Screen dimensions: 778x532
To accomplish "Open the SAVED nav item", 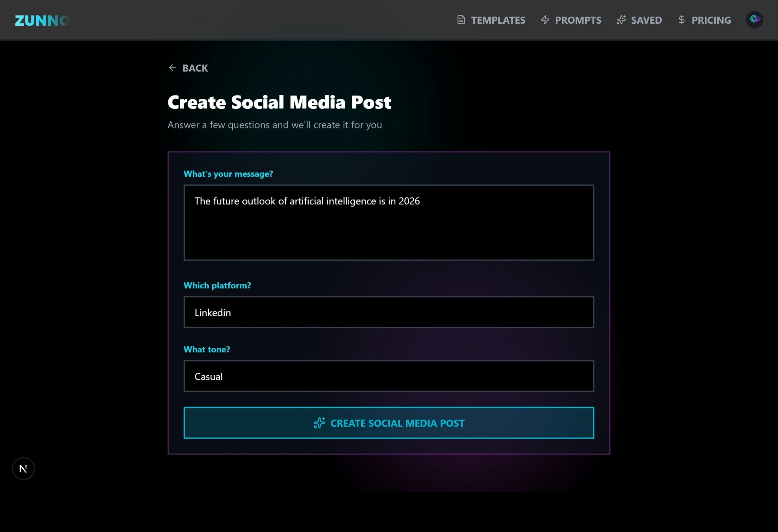I will tap(646, 20).
